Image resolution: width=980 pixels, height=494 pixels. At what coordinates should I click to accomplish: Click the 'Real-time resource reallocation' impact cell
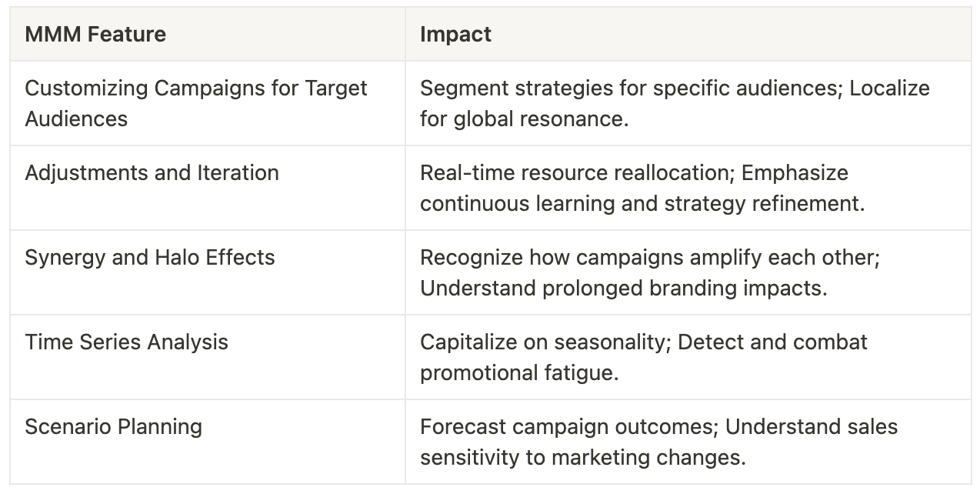click(688, 188)
